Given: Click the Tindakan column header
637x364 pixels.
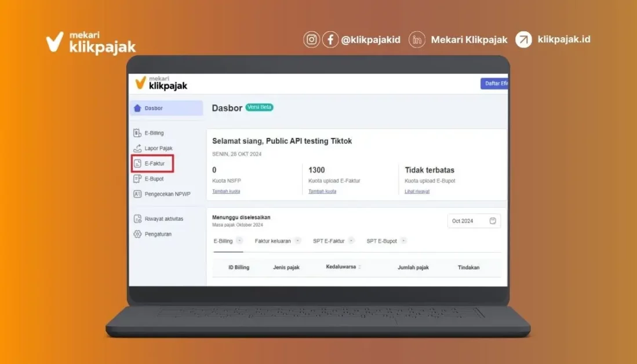Looking at the screenshot, I should click(x=468, y=267).
